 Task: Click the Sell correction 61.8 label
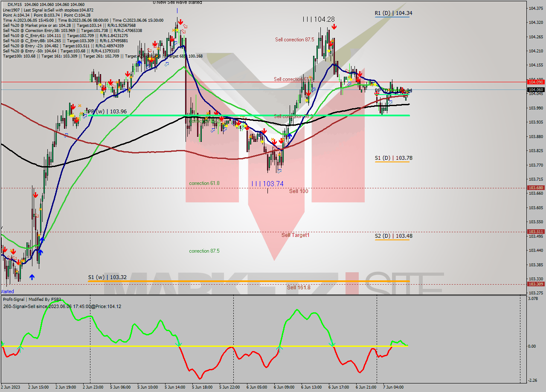pyautogui.click(x=293, y=79)
